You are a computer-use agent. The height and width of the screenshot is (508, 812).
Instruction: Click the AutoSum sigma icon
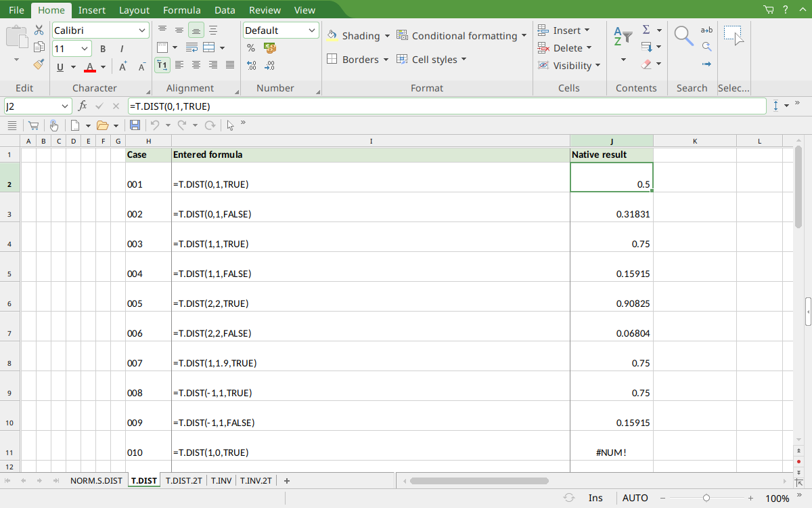point(646,30)
